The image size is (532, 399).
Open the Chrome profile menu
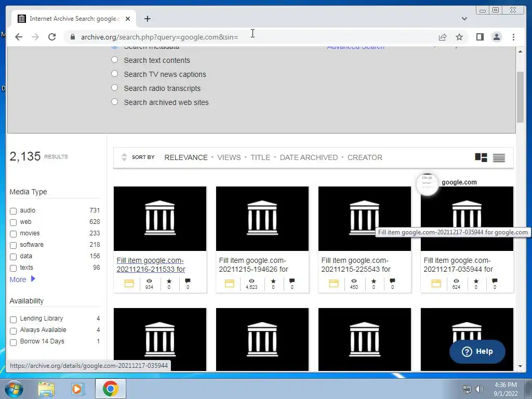tap(496, 37)
